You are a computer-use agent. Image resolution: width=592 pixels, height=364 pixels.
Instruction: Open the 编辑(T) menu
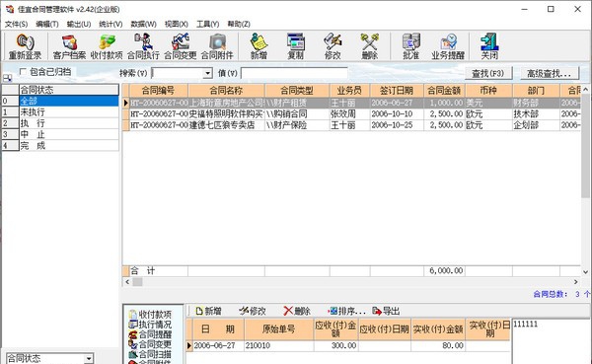click(47, 24)
